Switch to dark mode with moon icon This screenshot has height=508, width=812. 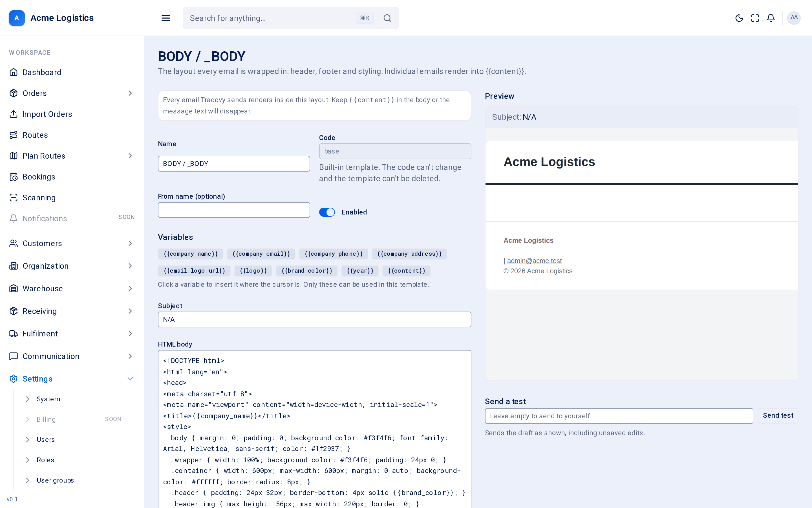coord(739,18)
